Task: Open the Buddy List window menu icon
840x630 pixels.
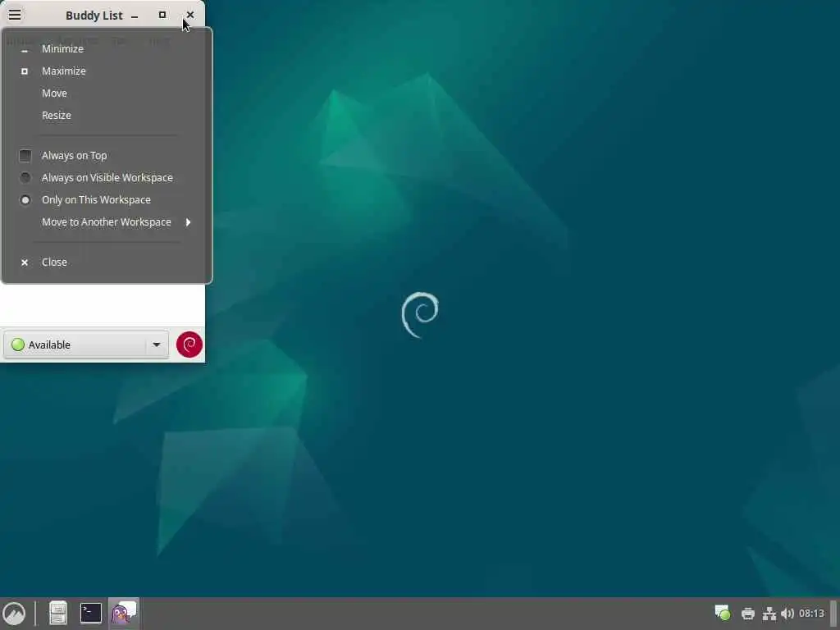Action: tap(15, 15)
